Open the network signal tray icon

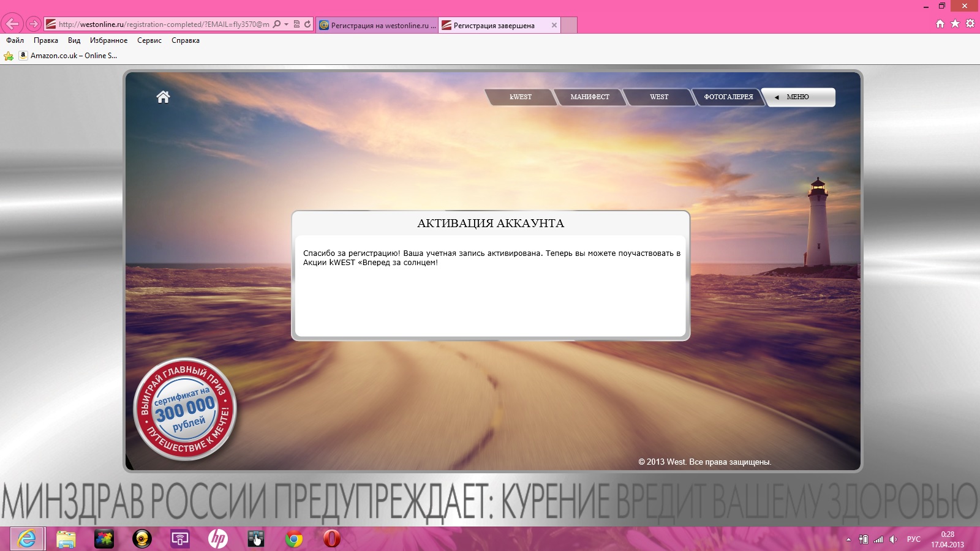[878, 539]
